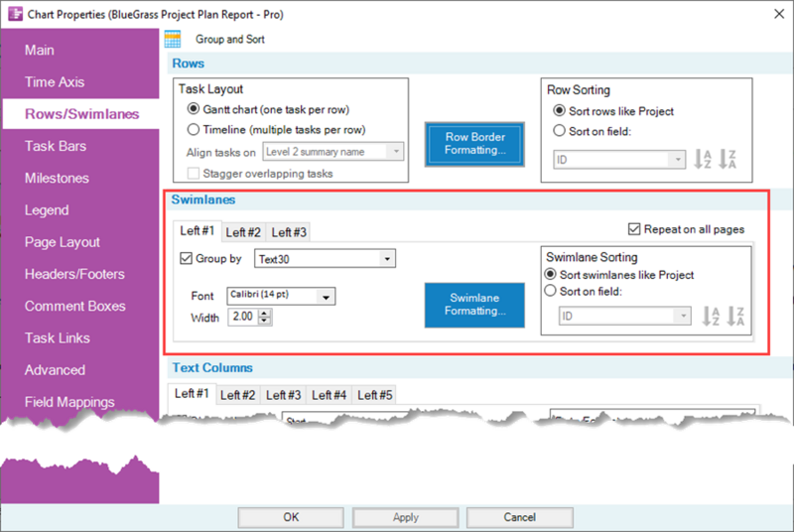Image resolution: width=794 pixels, height=532 pixels.
Task: Select Rows/Swimlanes in sidebar
Action: pyautogui.click(x=80, y=114)
